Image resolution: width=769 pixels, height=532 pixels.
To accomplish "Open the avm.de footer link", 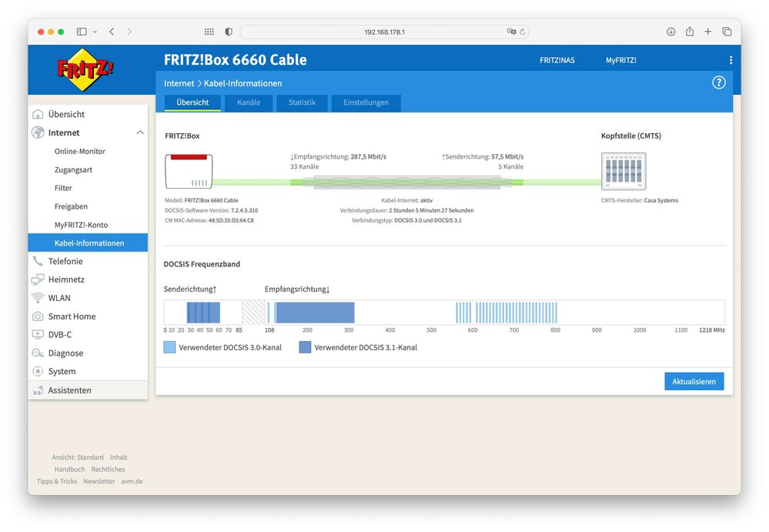I will coord(132,481).
